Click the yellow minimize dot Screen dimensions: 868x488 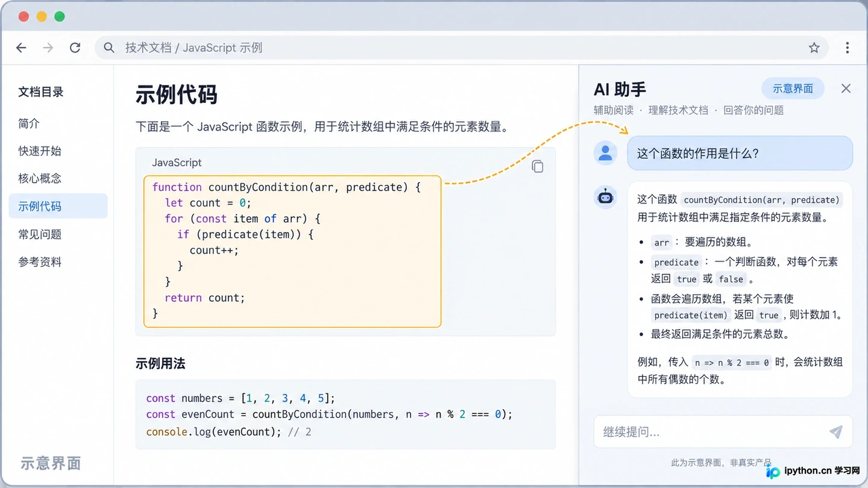tap(42, 16)
